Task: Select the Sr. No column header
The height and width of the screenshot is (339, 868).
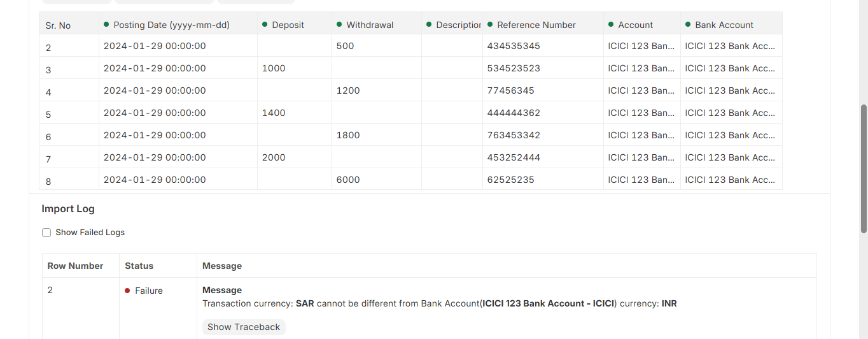Action: coord(59,25)
